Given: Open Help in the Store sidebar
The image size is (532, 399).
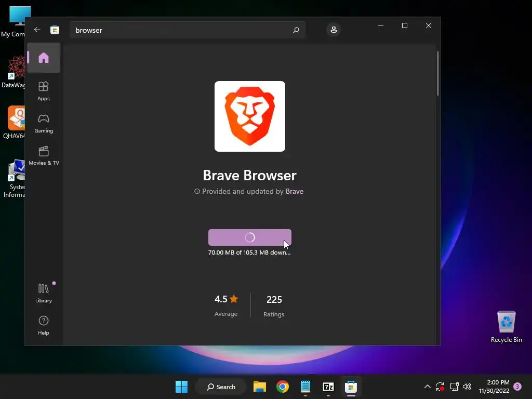Looking at the screenshot, I should pos(44,325).
